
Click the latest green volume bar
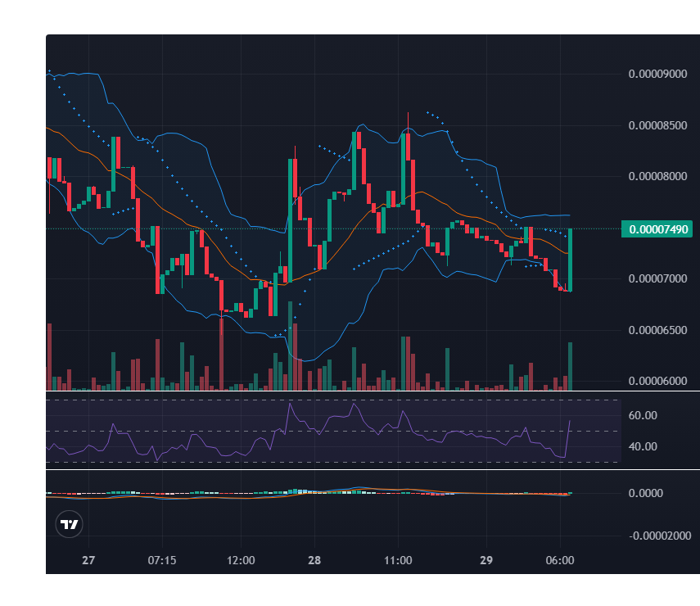point(570,366)
